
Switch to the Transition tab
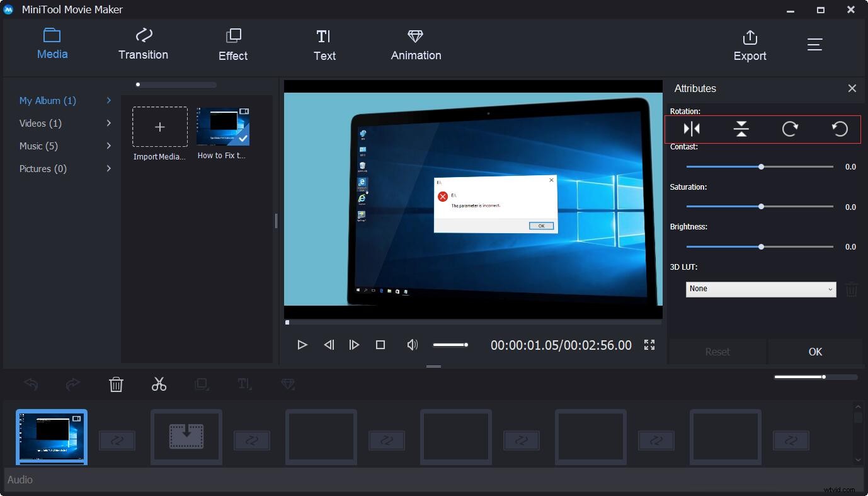click(x=143, y=44)
